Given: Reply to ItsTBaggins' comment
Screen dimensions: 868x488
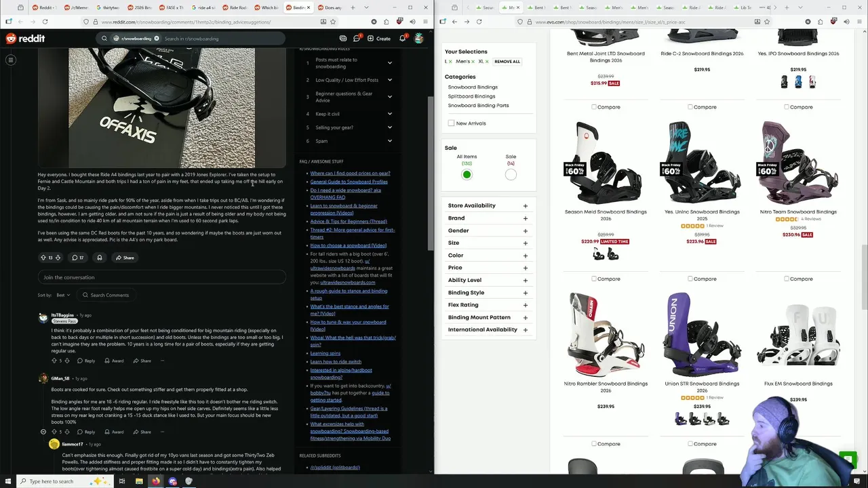Looking at the screenshot, I should [86, 361].
